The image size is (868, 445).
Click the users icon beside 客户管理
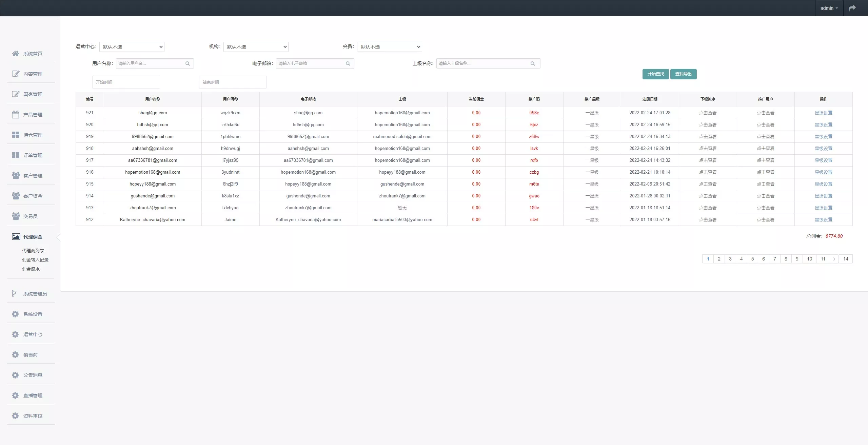16,175
